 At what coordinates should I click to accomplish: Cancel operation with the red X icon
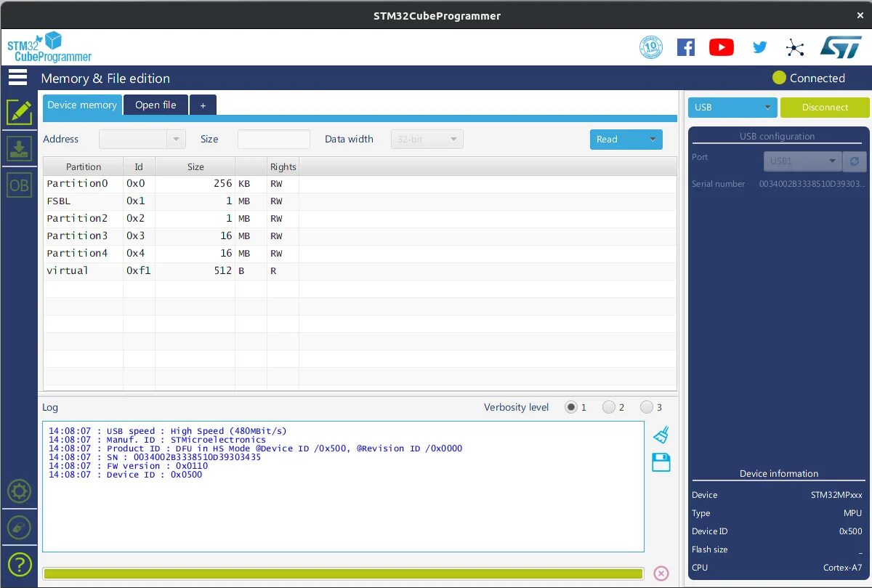[x=661, y=573]
